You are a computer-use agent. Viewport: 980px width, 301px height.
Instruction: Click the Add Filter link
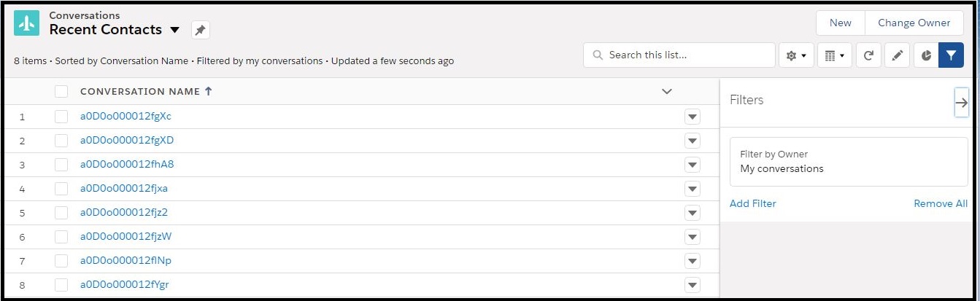(752, 203)
